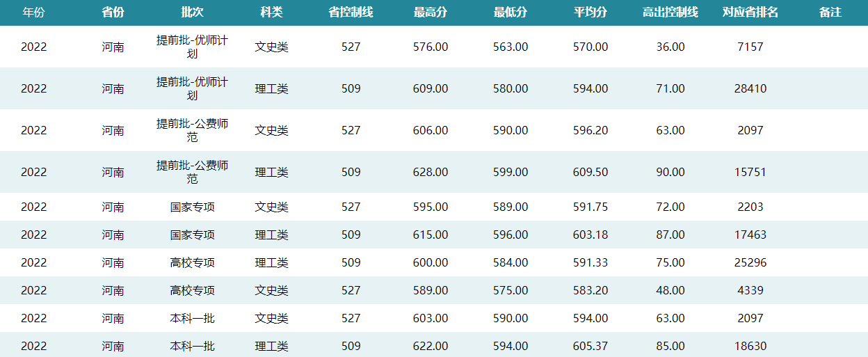Select the average score cell 596.20
868x357 pixels.
click(590, 130)
